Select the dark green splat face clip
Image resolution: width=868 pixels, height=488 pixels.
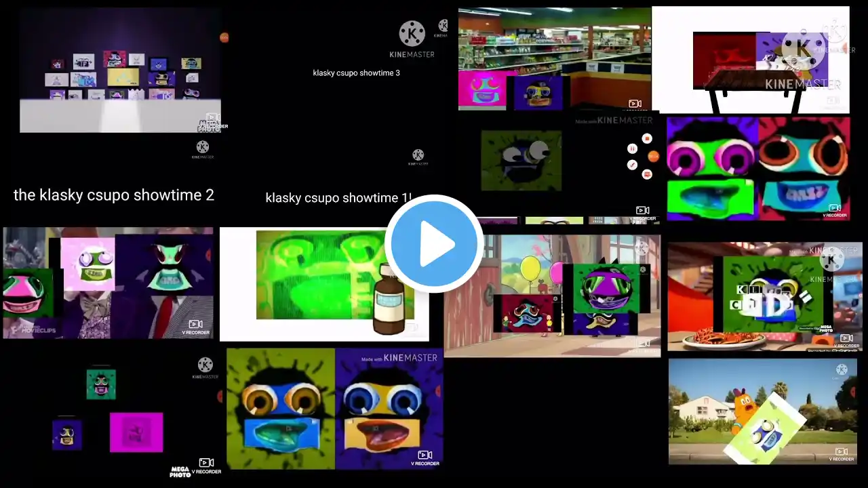click(521, 160)
